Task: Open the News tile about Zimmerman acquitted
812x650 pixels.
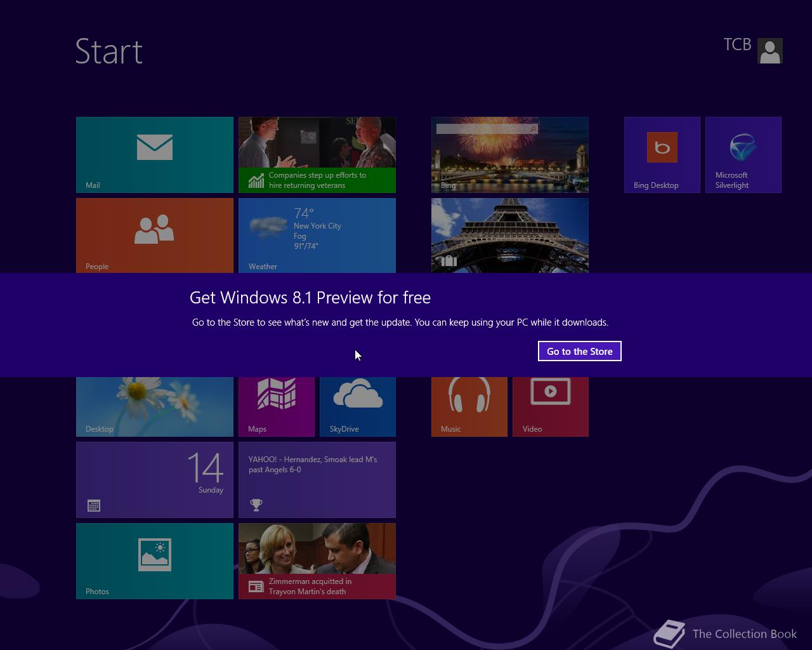Action: click(x=317, y=561)
